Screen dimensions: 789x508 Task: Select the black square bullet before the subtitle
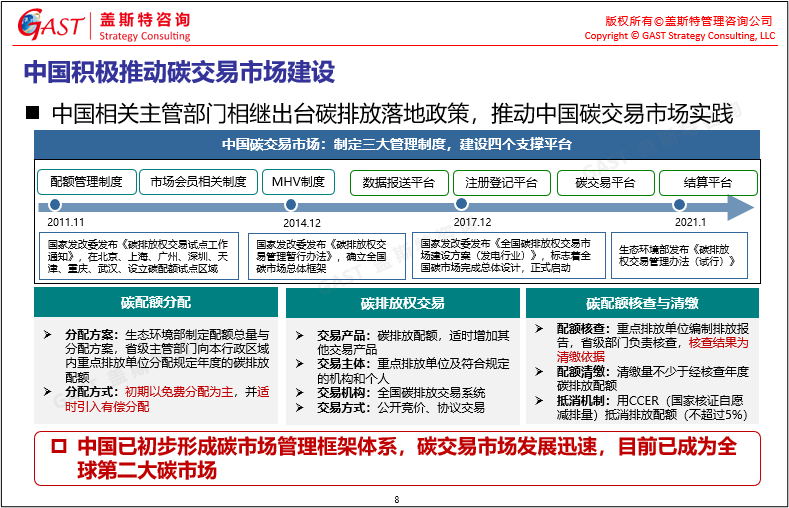pos(32,112)
